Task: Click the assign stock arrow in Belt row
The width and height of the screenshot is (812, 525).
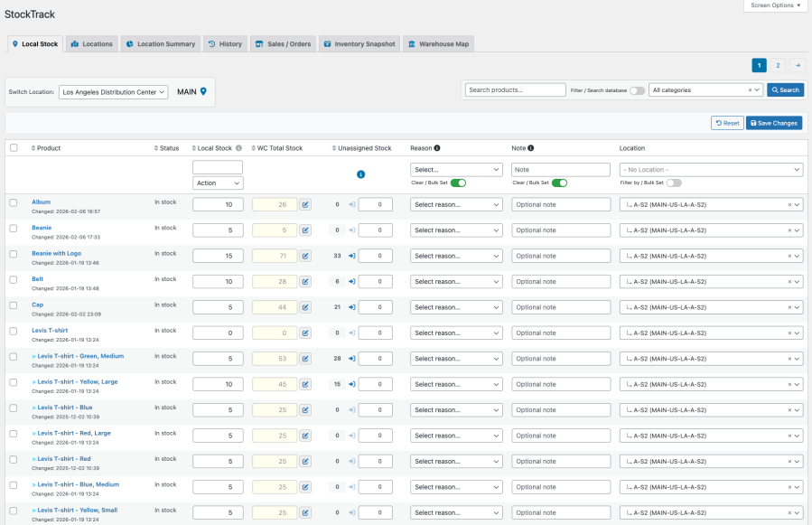Action: (350, 282)
